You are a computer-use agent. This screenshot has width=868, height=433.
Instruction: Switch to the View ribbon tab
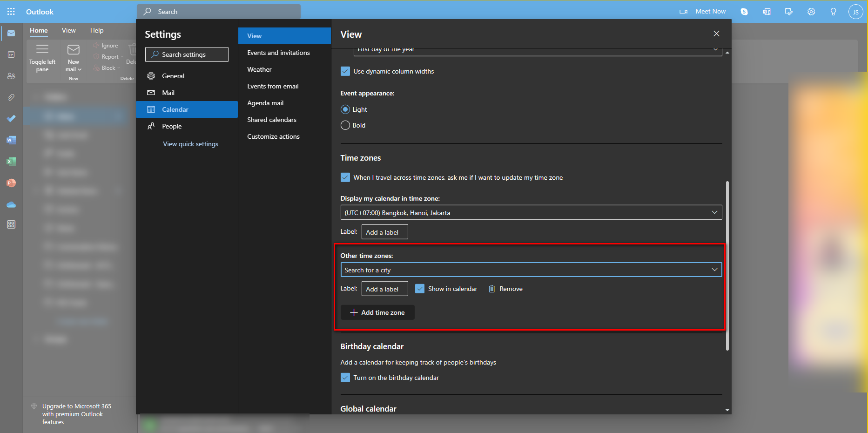[68, 30]
